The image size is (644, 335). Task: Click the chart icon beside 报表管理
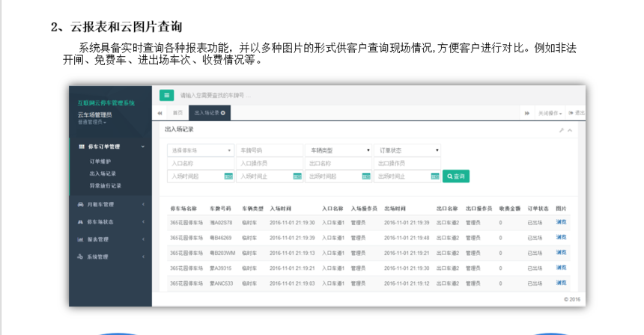81,239
